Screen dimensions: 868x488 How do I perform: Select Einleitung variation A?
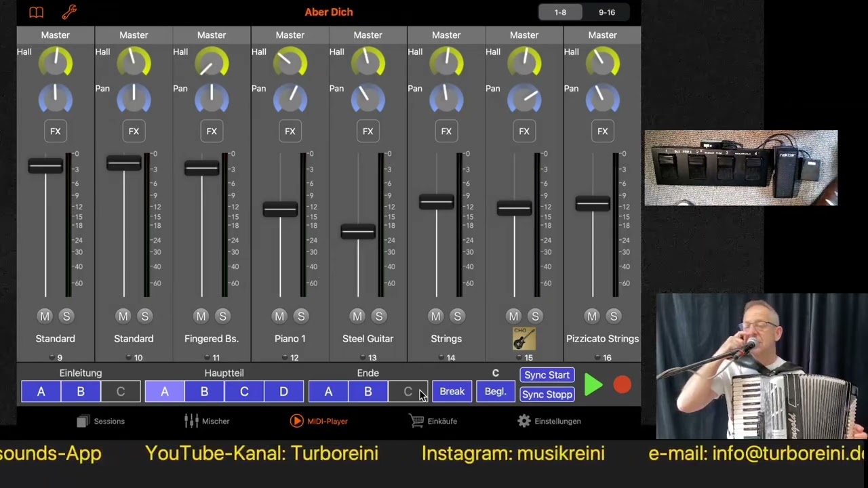pyautogui.click(x=41, y=391)
